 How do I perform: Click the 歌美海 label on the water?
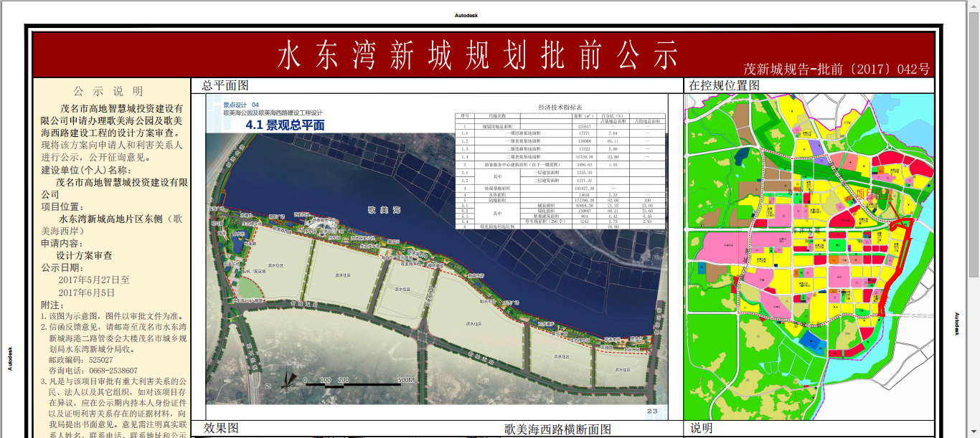[383, 209]
